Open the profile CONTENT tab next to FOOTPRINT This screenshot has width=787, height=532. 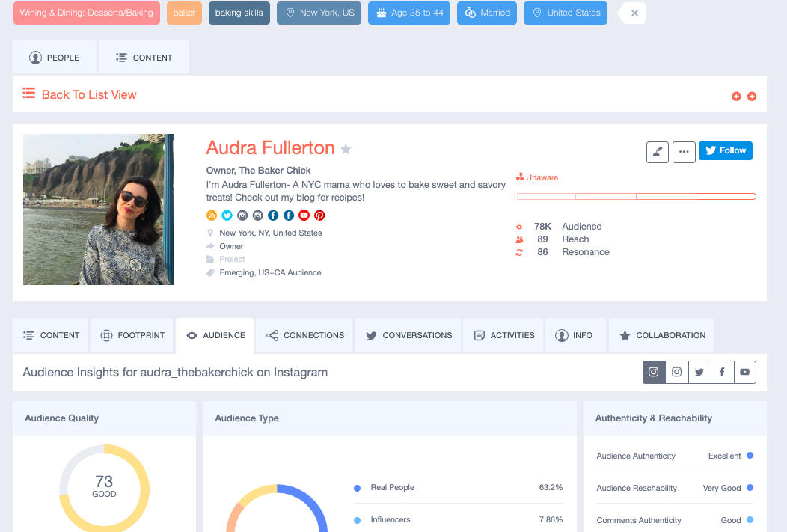tap(51, 335)
